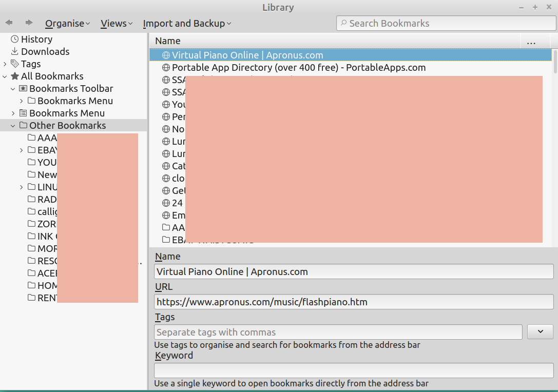Open Downloads in the sidebar
The image size is (558, 392).
coord(45,52)
